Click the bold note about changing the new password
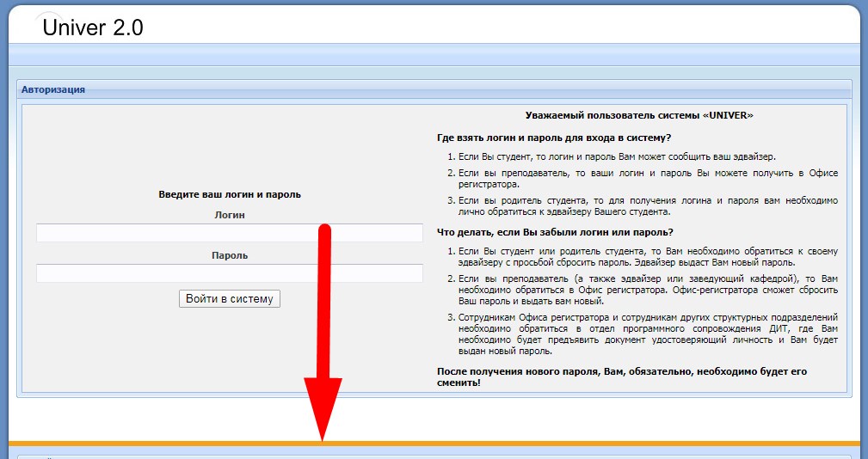This screenshot has width=868, height=459. coord(621,376)
